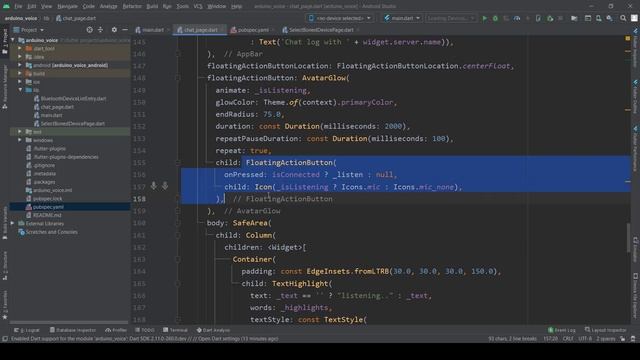This screenshot has height=360, width=640.
Task: Click the Project Structure folder icon in the toolbar
Action: [574, 18]
